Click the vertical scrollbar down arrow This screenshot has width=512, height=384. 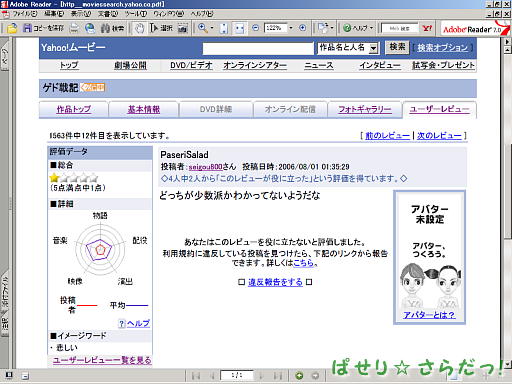507,364
